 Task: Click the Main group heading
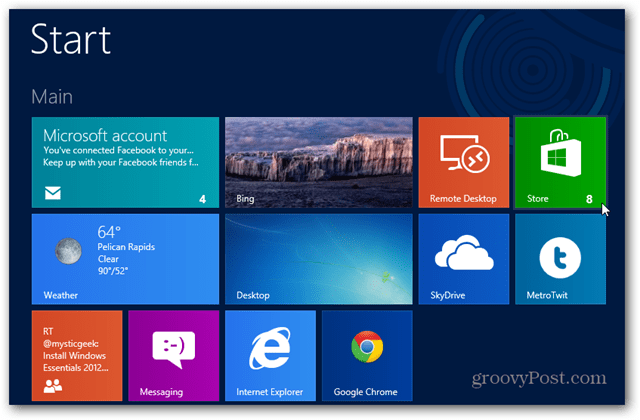[x=52, y=97]
